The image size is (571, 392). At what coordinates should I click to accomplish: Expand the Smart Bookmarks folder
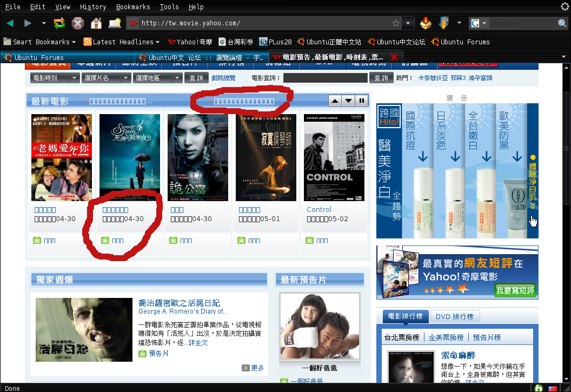39,42
